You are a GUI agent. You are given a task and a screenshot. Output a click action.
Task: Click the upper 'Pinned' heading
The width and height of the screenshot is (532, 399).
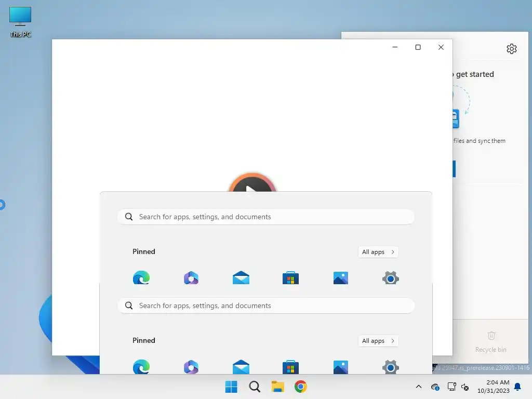pyautogui.click(x=144, y=251)
